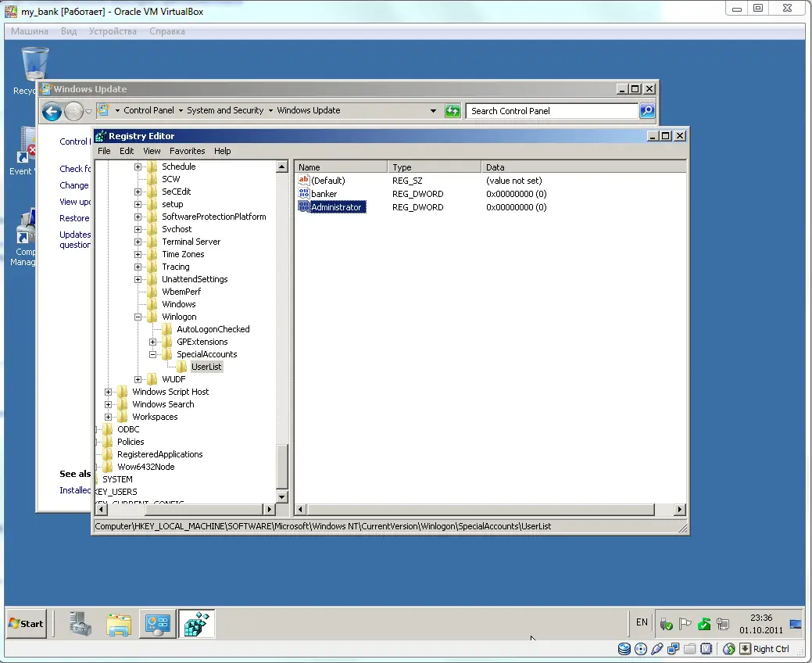Expand the Terminal Server key
This screenshot has width=812, height=663.
(x=138, y=242)
